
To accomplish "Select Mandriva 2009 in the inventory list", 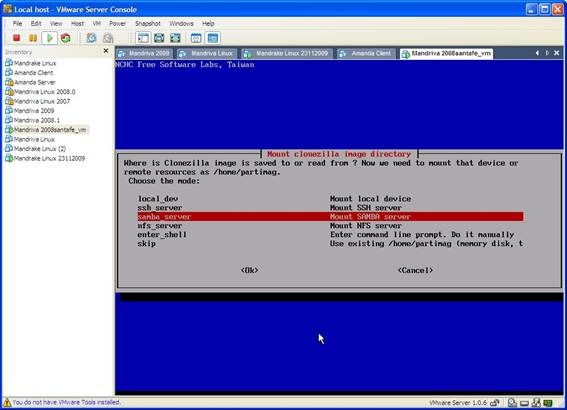I will coord(30,111).
